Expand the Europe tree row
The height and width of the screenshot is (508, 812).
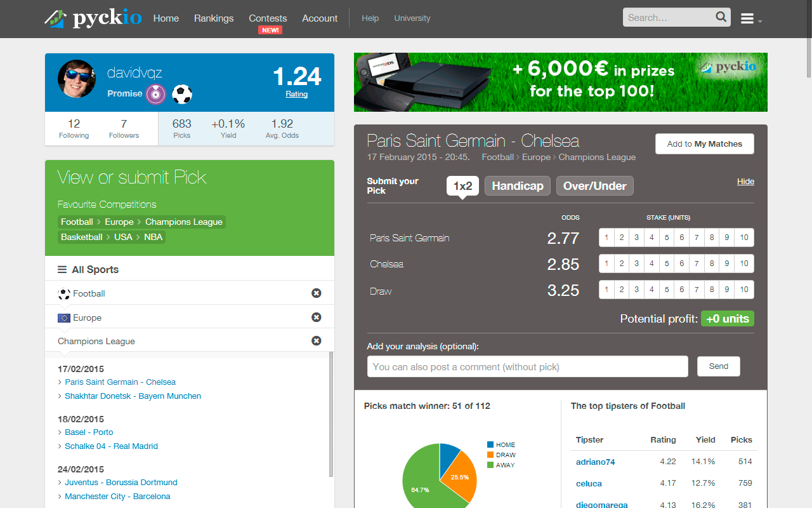190,317
